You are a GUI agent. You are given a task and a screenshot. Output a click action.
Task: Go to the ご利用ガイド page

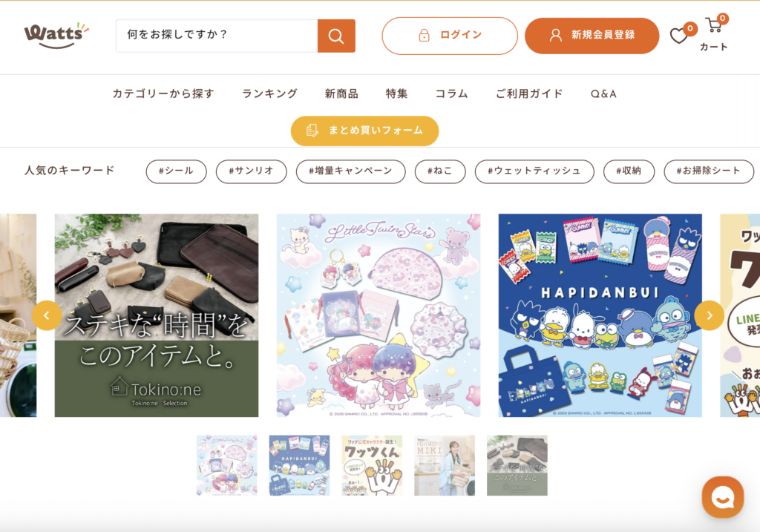tap(529, 93)
